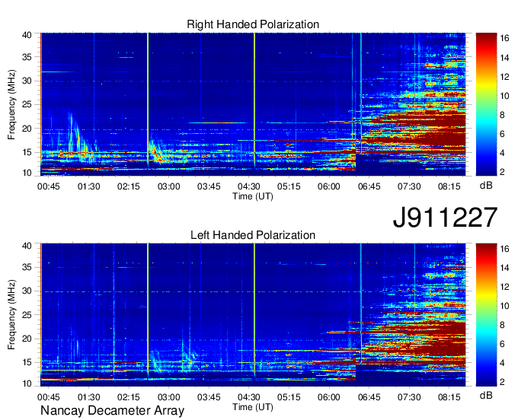Click 10 MHz tick on Right Handed frequency axis

(27, 173)
